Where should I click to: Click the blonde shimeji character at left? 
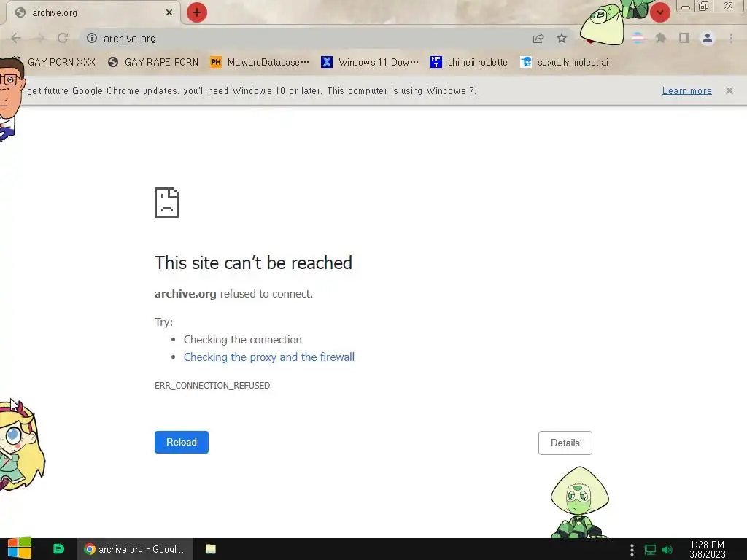(21, 447)
